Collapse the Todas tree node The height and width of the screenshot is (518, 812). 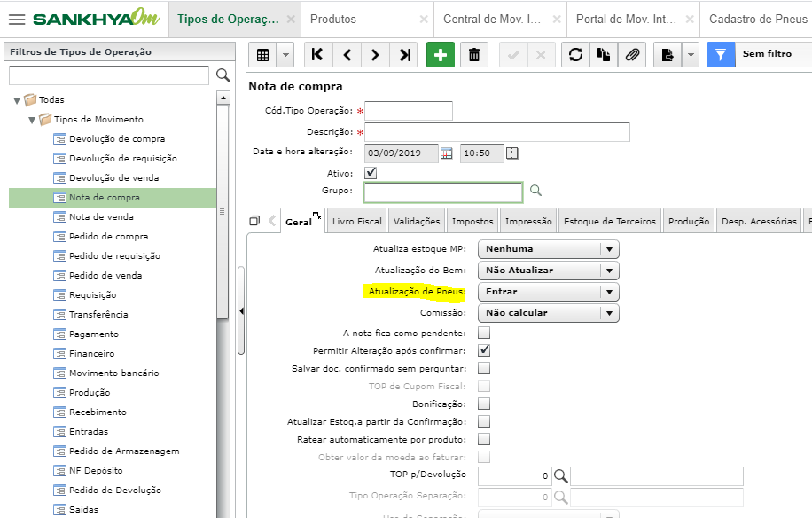pos(17,100)
